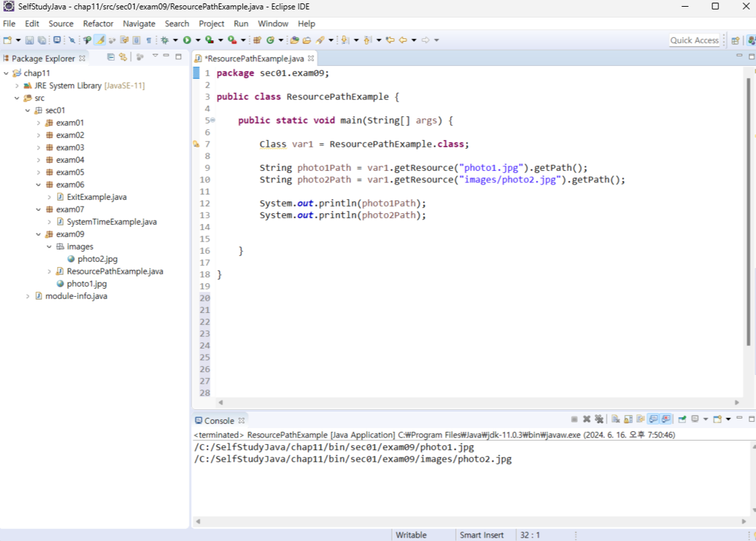
Task: Click the Open Type toolbar icon
Action: click(x=294, y=40)
